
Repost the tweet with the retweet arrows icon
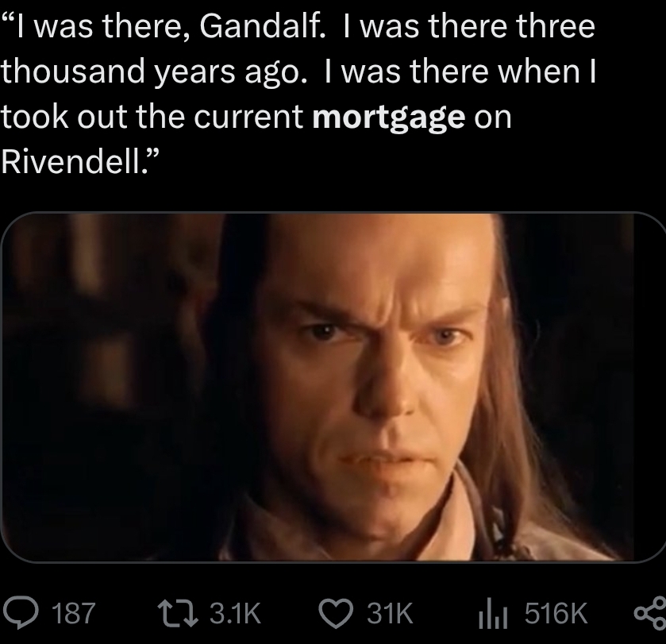coord(178,613)
